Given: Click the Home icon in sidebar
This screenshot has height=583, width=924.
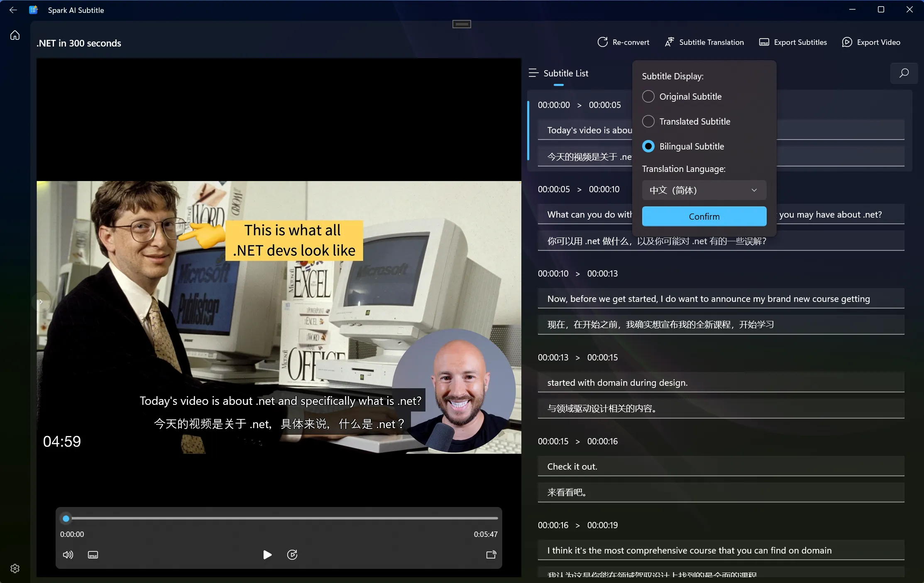Looking at the screenshot, I should point(15,35).
